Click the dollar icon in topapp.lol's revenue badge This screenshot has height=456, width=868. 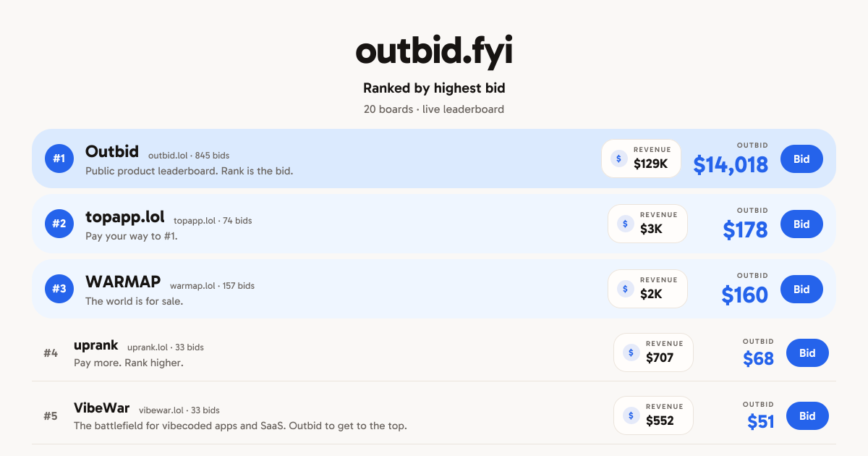pyautogui.click(x=626, y=224)
